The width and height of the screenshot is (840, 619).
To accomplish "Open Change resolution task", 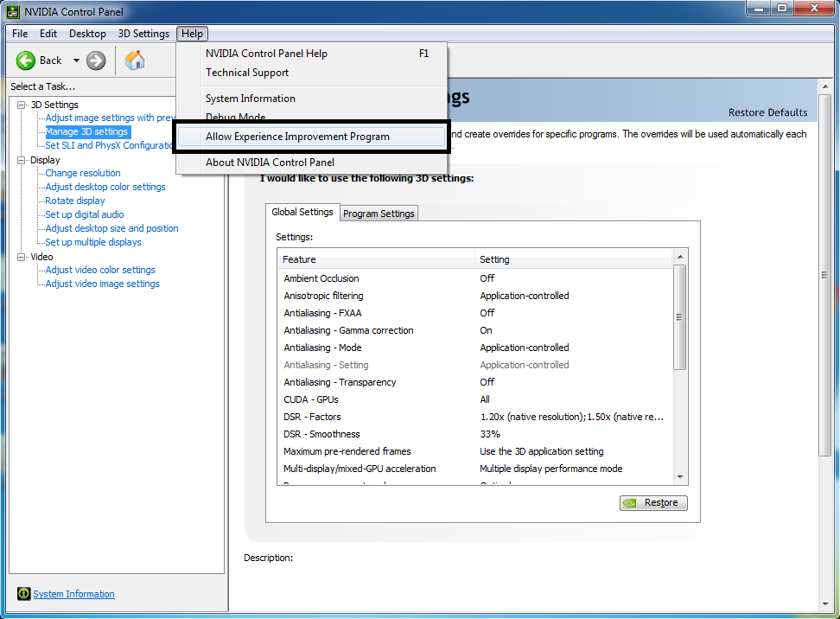I will (x=83, y=173).
